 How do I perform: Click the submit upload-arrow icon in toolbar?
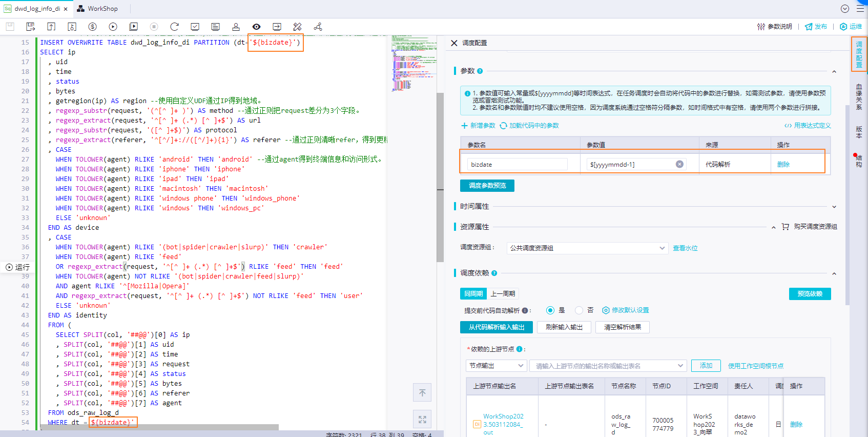click(x=51, y=27)
